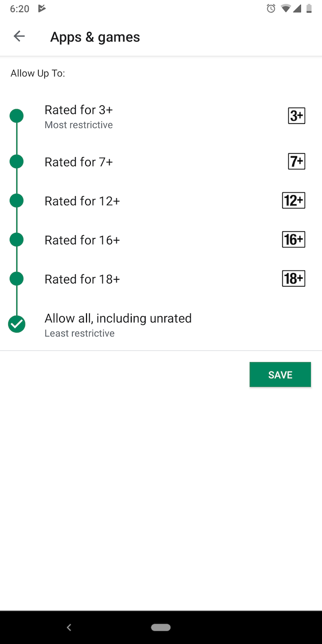Select the Rated for 18+ option
The height and width of the screenshot is (644, 322).
[82, 278]
